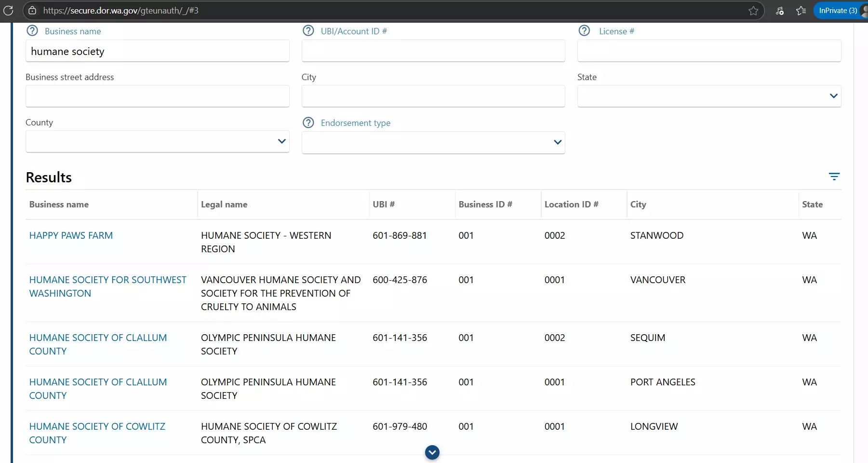Viewport: 868px width, 463px height.
Task: Select legal name Vancouver Humane Society and SPCA
Action: (x=280, y=293)
